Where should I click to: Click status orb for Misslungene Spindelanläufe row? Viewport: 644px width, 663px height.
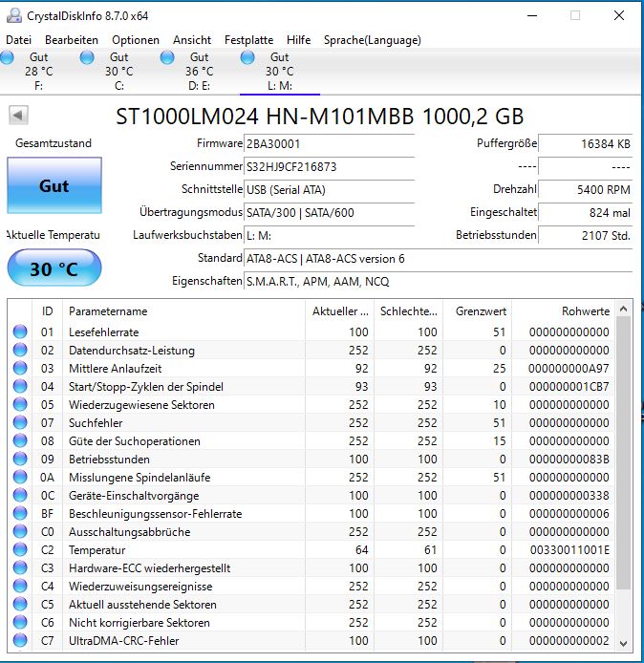click(x=20, y=478)
